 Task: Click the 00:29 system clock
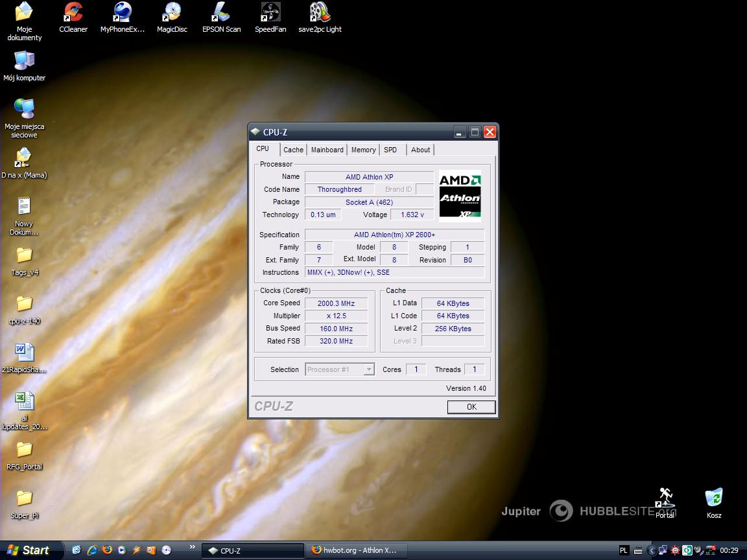tap(729, 550)
